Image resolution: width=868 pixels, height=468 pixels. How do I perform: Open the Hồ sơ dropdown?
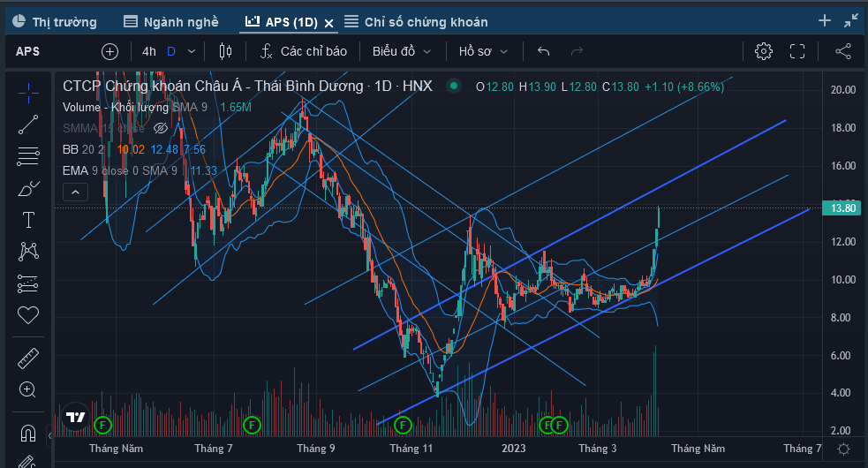[483, 51]
